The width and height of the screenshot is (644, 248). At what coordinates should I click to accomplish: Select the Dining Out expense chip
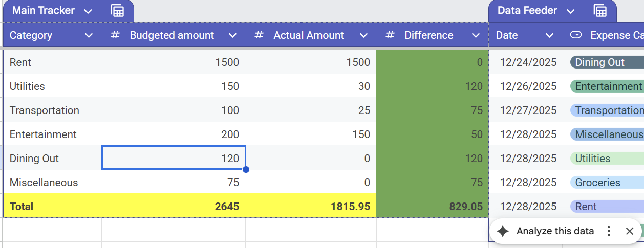point(607,62)
